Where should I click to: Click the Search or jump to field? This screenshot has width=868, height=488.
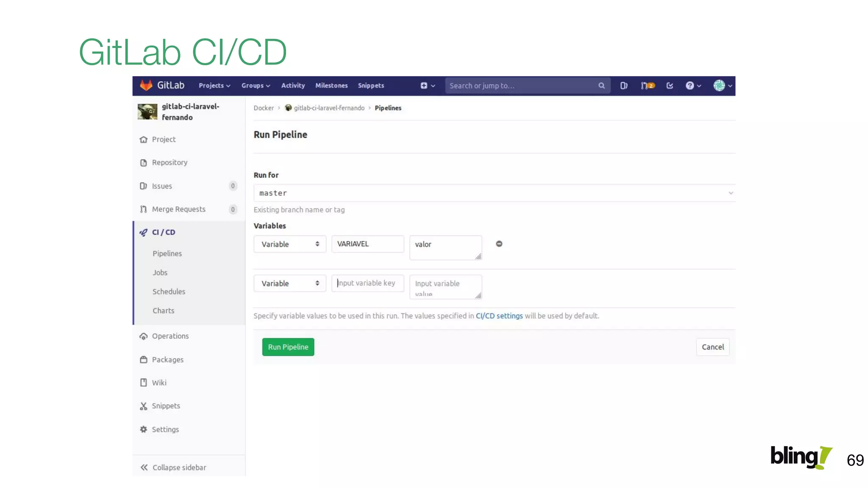[528, 86]
